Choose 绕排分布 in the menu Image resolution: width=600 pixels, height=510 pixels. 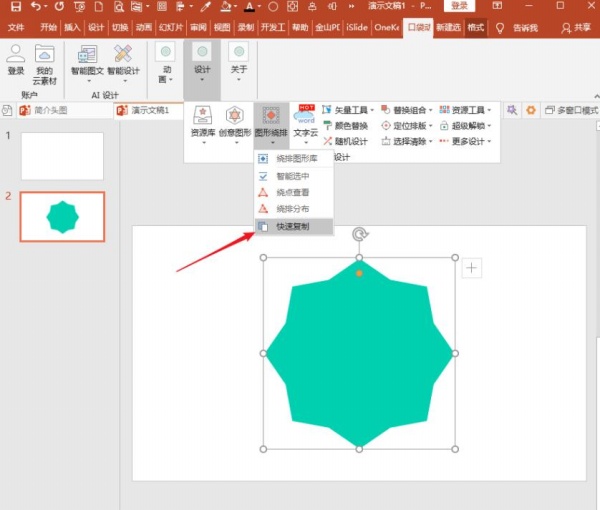coord(292,209)
